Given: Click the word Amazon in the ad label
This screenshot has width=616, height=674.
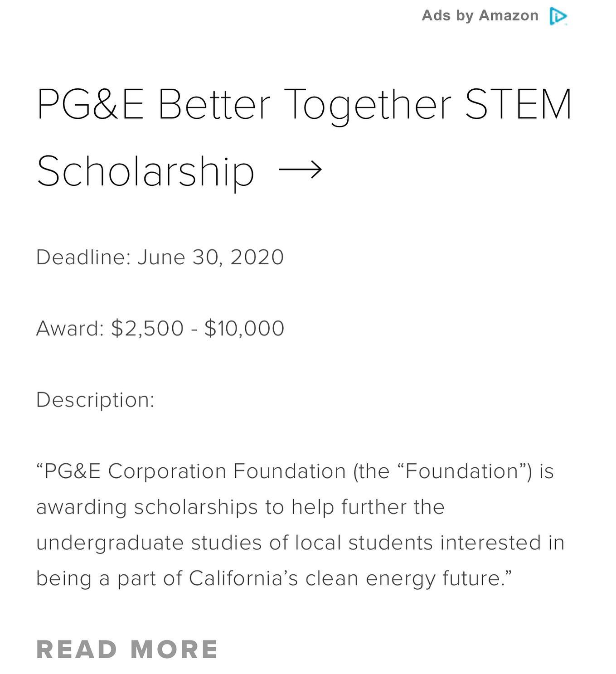Looking at the screenshot, I should point(509,16).
